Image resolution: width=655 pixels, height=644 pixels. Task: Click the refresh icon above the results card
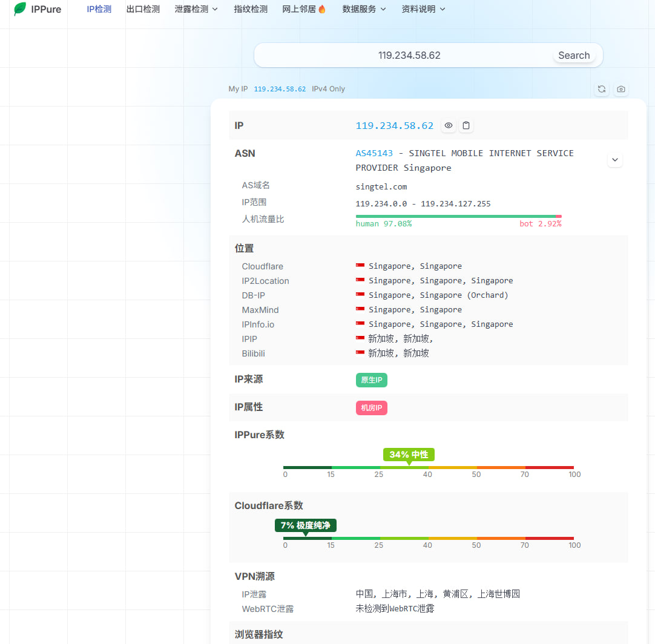click(602, 89)
